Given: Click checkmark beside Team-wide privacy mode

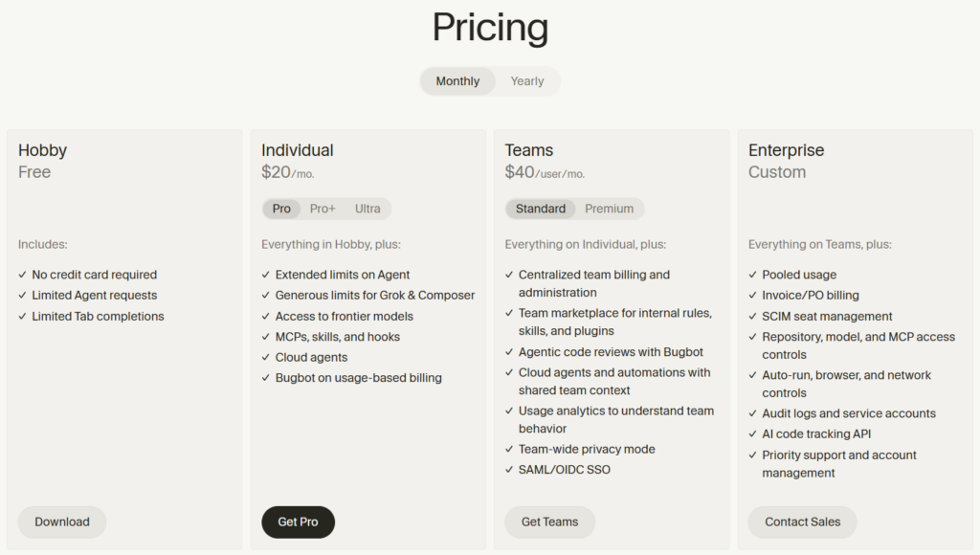Looking at the screenshot, I should tap(509, 450).
